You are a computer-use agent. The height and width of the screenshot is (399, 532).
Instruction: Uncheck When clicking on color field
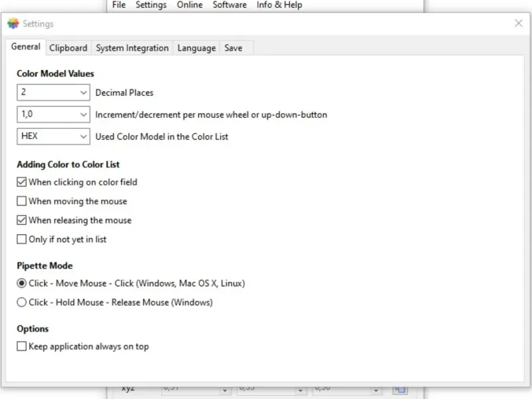[x=21, y=182]
